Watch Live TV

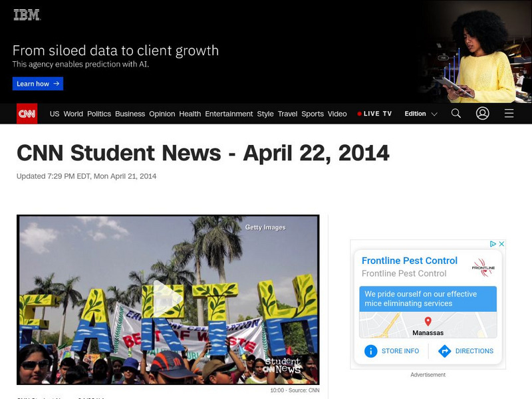coord(374,114)
